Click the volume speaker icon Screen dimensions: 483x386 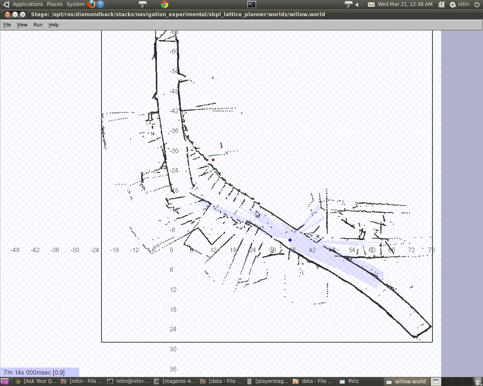click(x=357, y=5)
